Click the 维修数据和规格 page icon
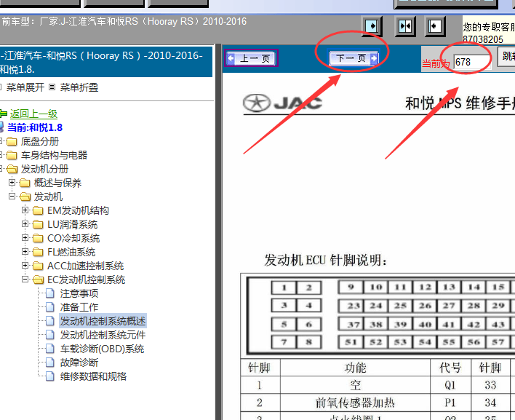The width and height of the screenshot is (515, 420). click(50, 376)
